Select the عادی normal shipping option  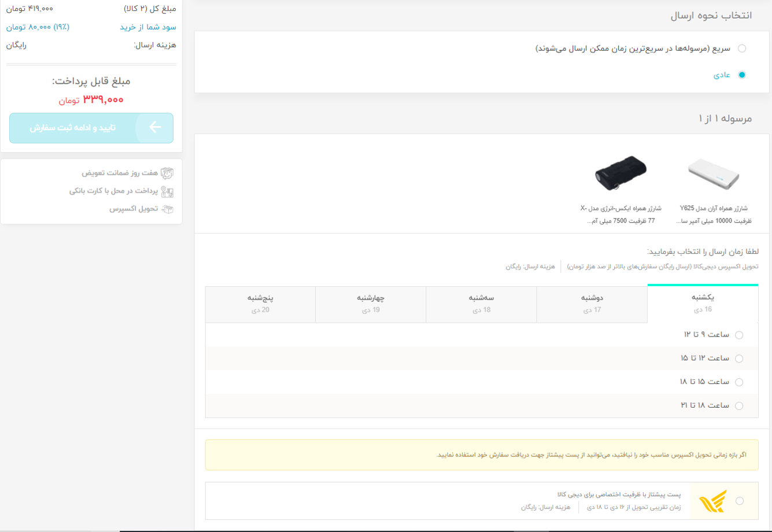click(x=742, y=75)
